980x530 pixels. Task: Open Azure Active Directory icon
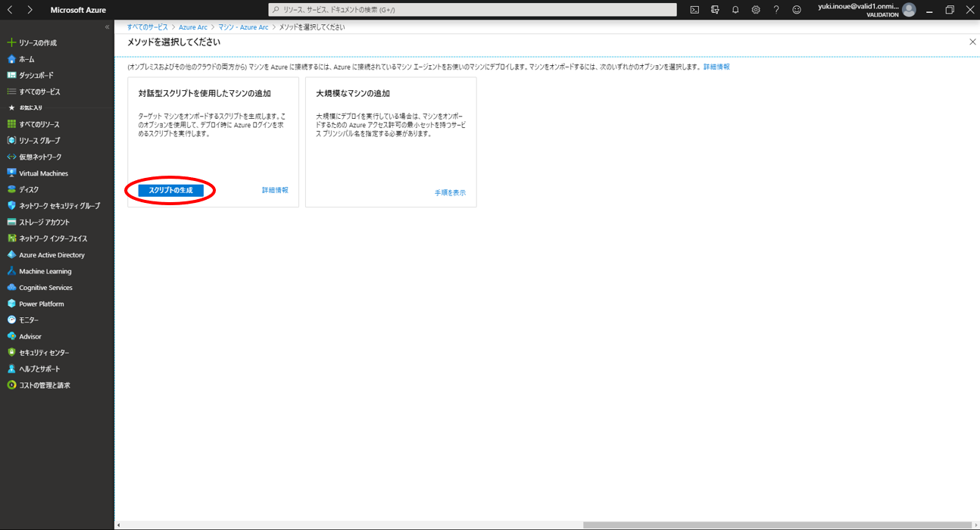pyautogui.click(x=11, y=255)
